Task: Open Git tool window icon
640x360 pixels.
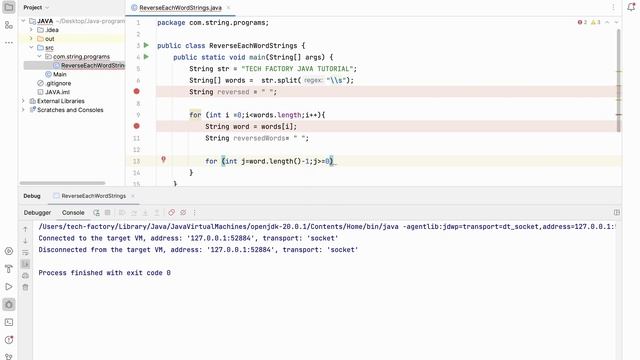Action: (9, 356)
